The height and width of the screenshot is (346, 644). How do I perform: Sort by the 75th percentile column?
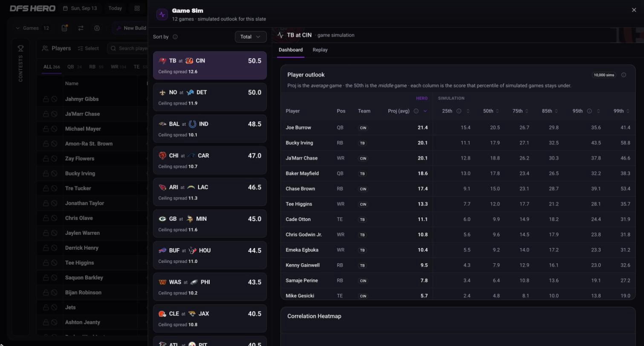tap(520, 111)
